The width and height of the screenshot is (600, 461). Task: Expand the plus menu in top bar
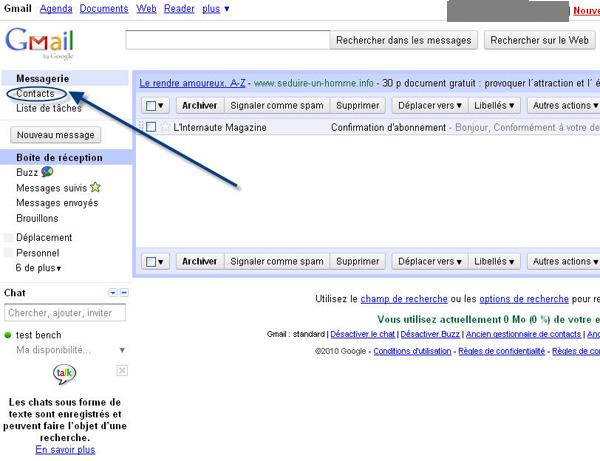pos(216,8)
